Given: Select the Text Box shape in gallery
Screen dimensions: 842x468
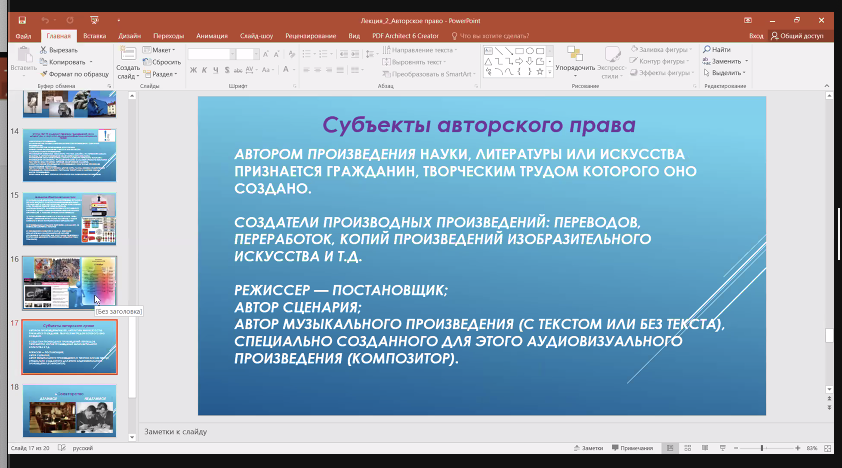Looking at the screenshot, I should 488,51.
